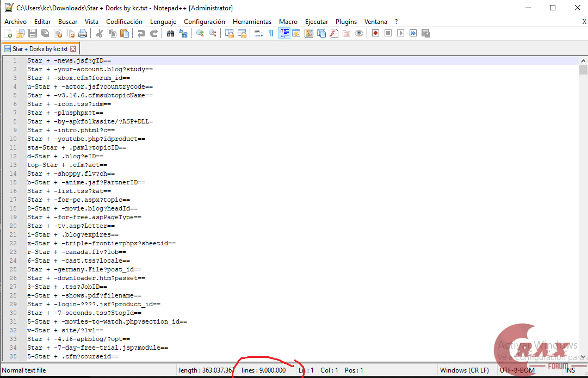Save the file with the floppy disk icon

pyautogui.click(x=33, y=33)
